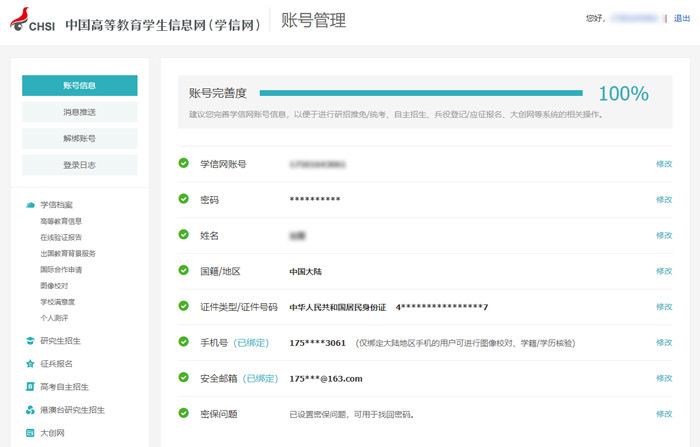Screen dimensions: 700x447
Task: Select the 账号信息 tab
Action: [x=80, y=85]
